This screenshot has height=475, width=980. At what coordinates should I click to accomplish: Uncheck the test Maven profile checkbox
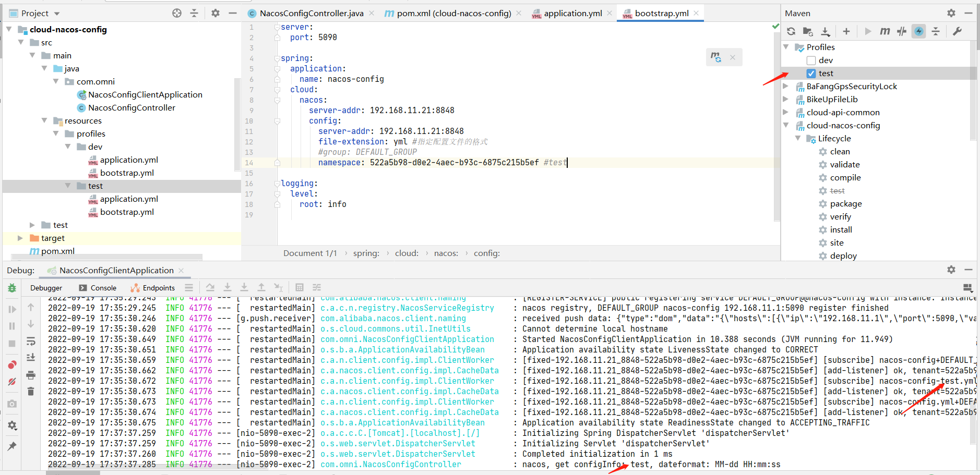811,74
